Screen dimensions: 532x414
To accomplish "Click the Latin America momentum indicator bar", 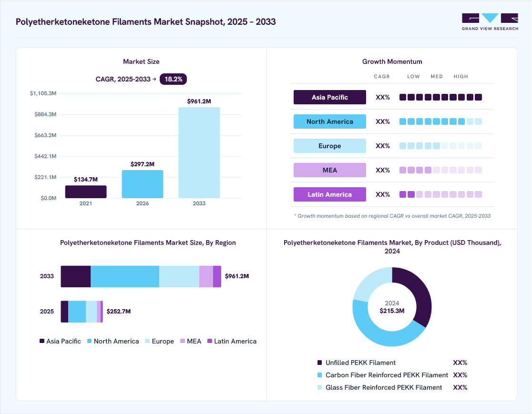I will pyautogui.click(x=441, y=195).
